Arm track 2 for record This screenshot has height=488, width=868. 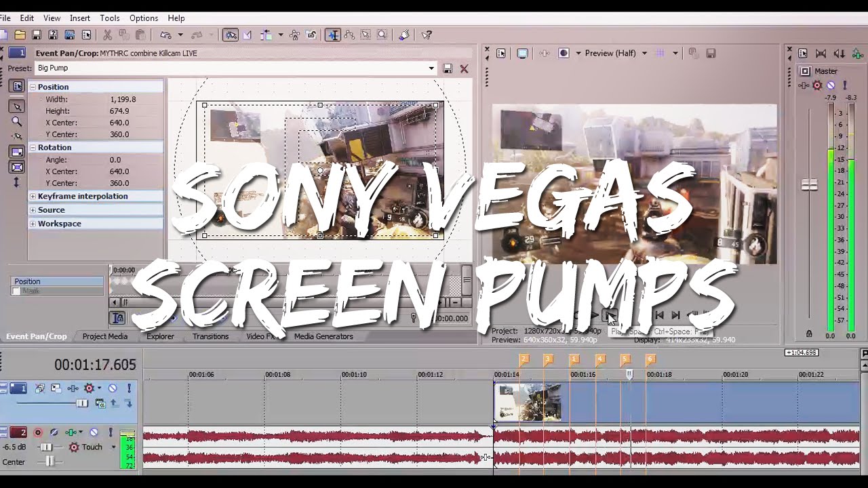click(x=38, y=432)
